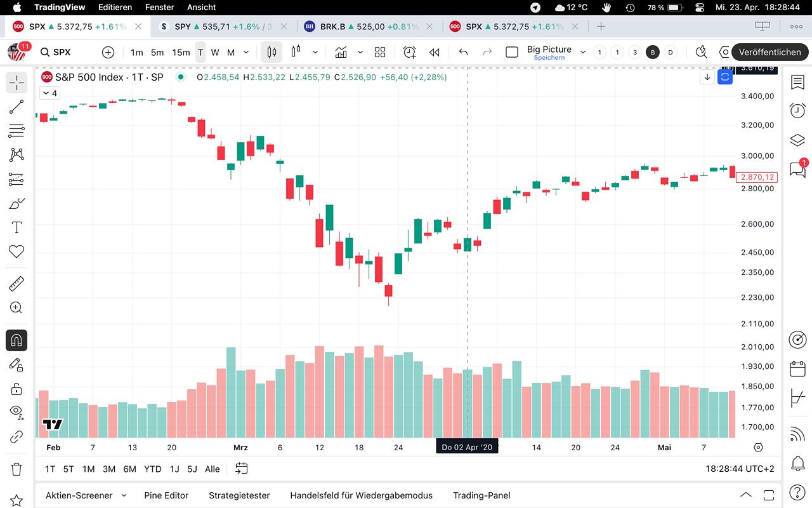Viewport: 812px width, 508px height.
Task: Select the text annotation tool
Action: [16, 227]
